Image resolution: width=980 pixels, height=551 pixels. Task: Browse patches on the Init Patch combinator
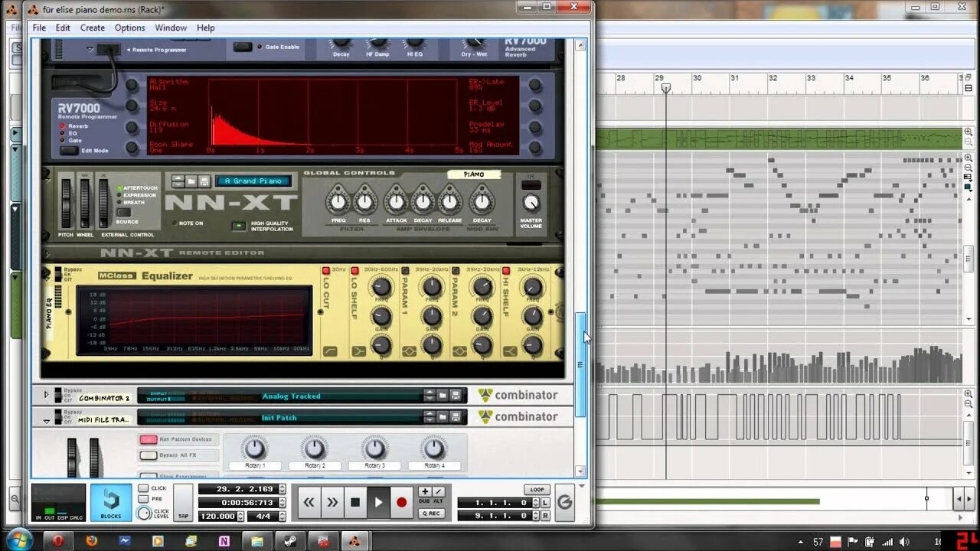(x=443, y=417)
